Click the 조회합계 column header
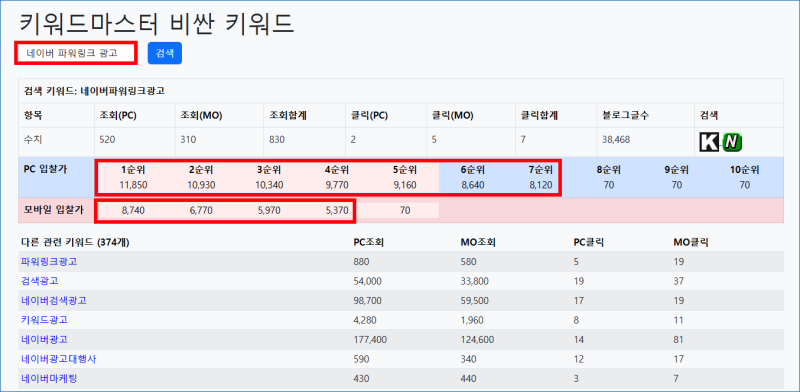Screen dimensions: 800x392 point(287,116)
